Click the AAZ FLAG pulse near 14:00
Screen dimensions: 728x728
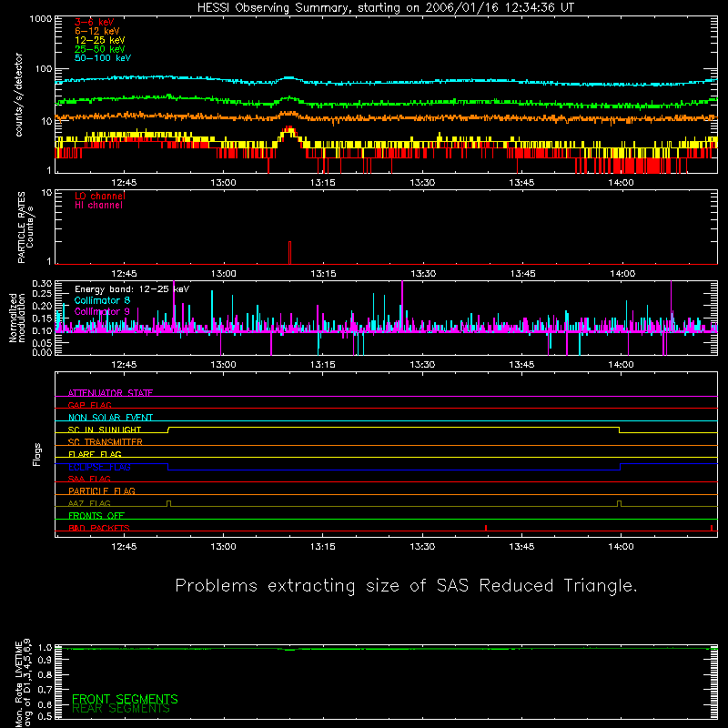tap(619, 504)
